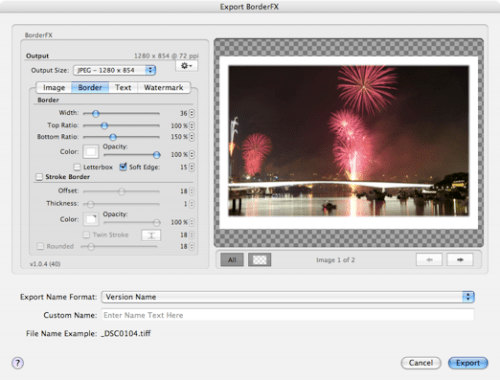Toggle the Rounded checkbox

(40, 246)
